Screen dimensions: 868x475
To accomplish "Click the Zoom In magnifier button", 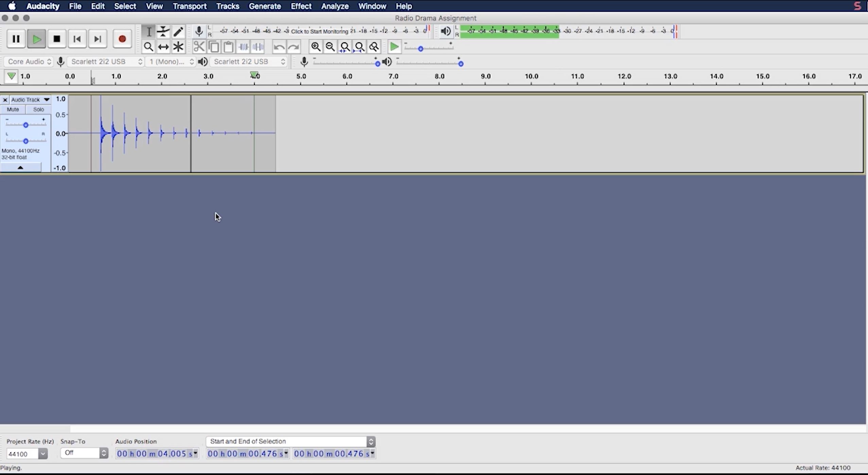I will 315,47.
